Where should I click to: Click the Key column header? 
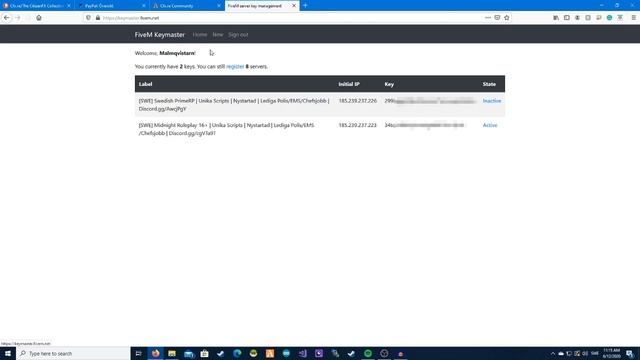(x=389, y=84)
